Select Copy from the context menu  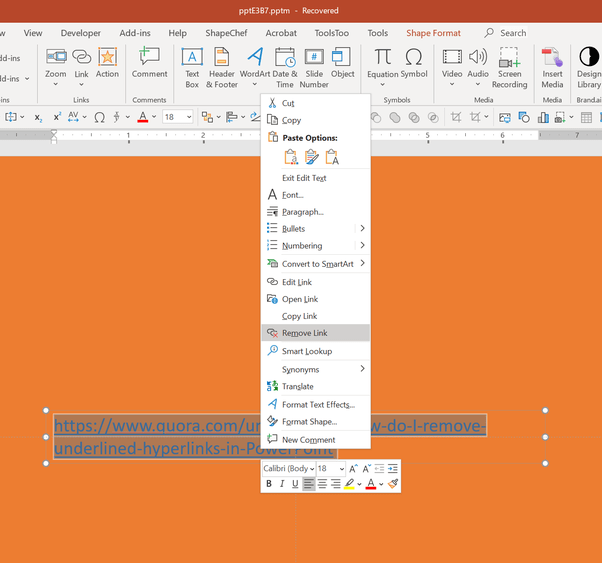(x=316, y=120)
